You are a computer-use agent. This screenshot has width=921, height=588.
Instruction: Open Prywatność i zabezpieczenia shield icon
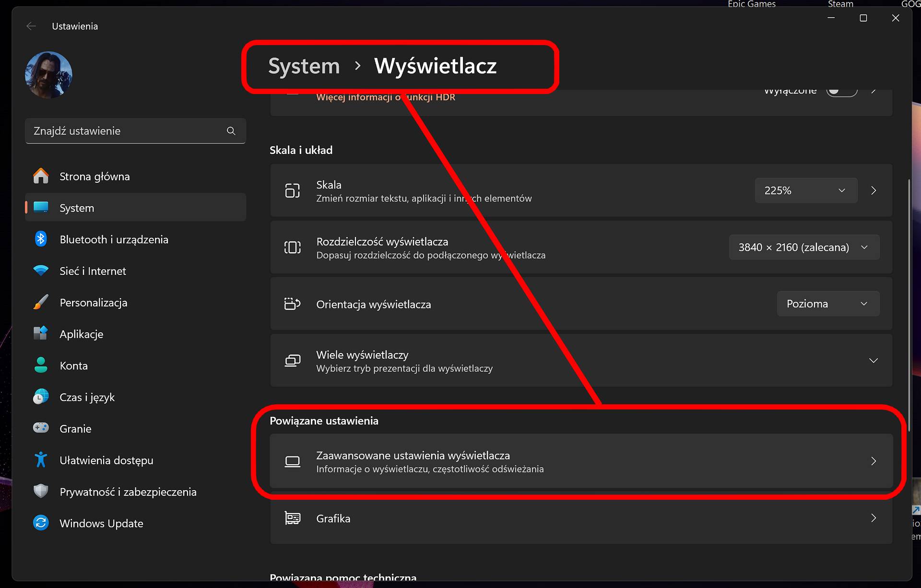(41, 491)
